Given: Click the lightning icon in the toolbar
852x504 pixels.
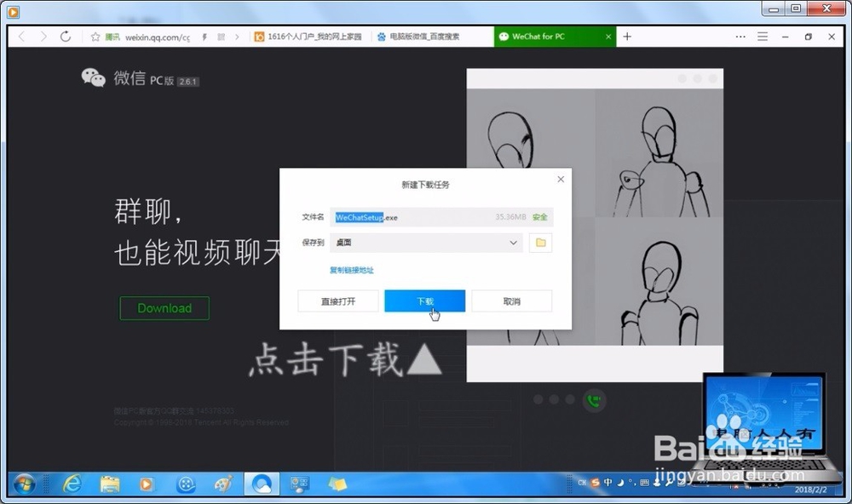Looking at the screenshot, I should pos(204,37).
